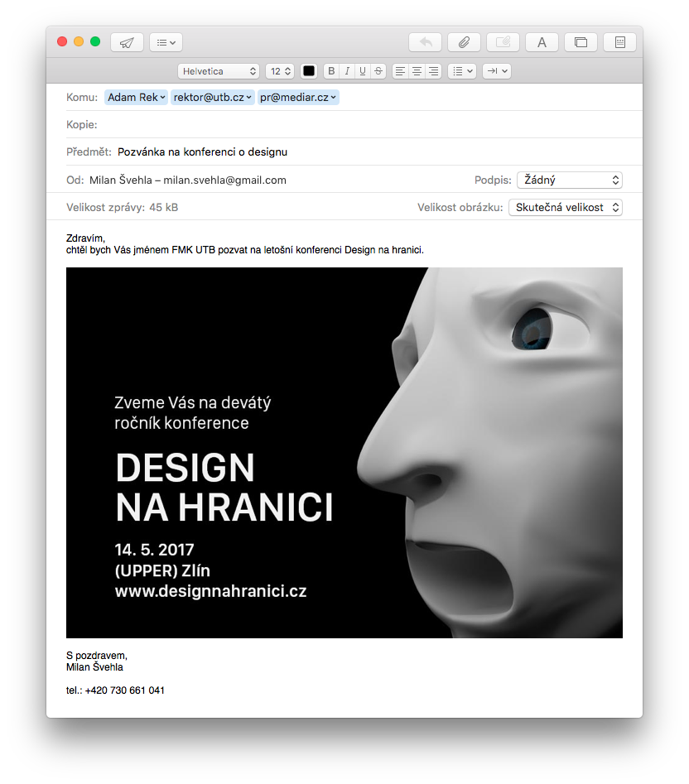689x784 pixels.
Task: Toggle italic text formatting
Action: pos(347,71)
